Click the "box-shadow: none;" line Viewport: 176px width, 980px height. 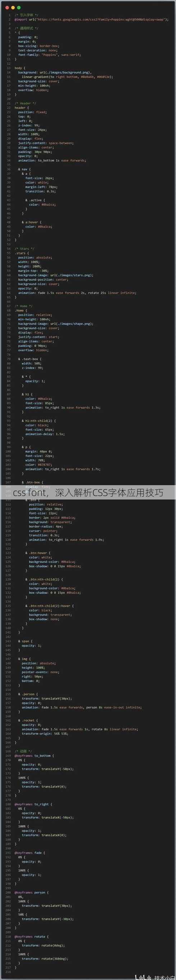44,619
